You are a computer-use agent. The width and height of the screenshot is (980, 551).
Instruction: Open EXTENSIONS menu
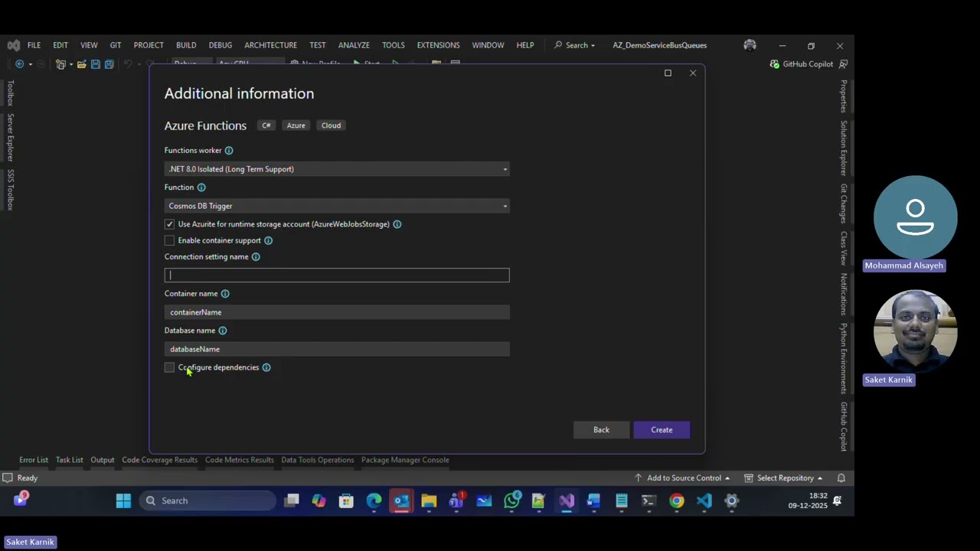[x=438, y=45]
